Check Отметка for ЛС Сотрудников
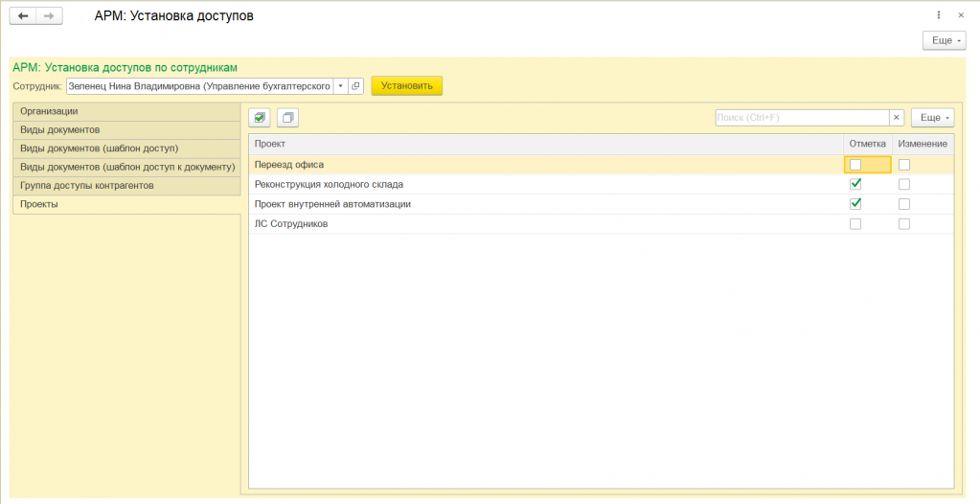Image resolution: width=980 pixels, height=504 pixels. pos(855,224)
